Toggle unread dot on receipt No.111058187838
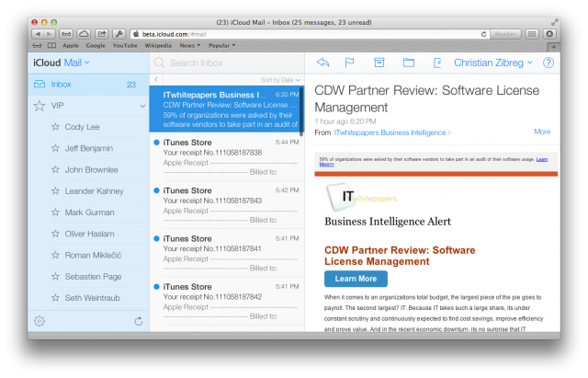The height and width of the screenshot is (378, 588). click(x=157, y=143)
